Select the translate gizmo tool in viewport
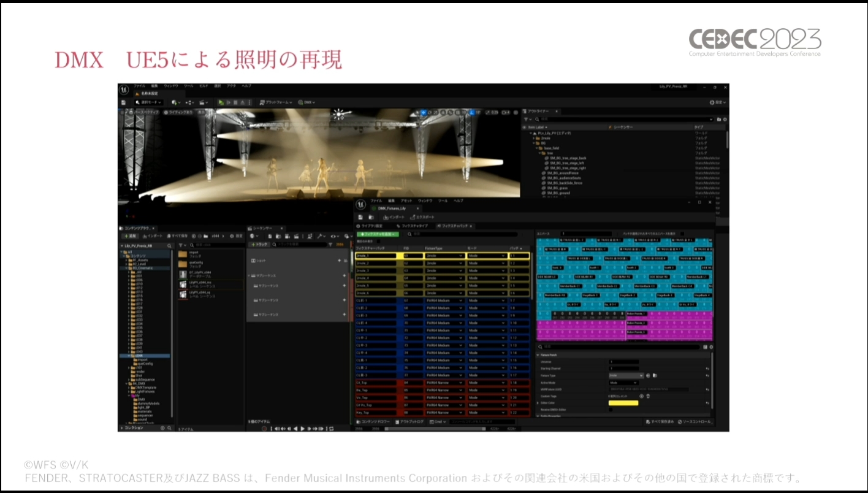 tap(424, 113)
